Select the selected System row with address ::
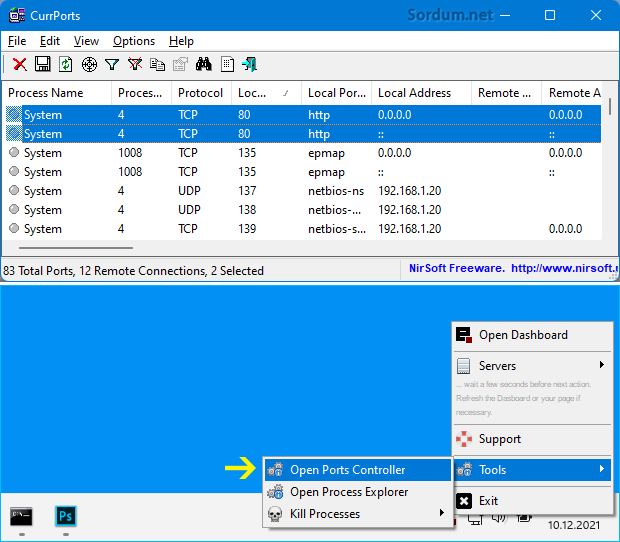Screen dimensions: 620x542 303,134
